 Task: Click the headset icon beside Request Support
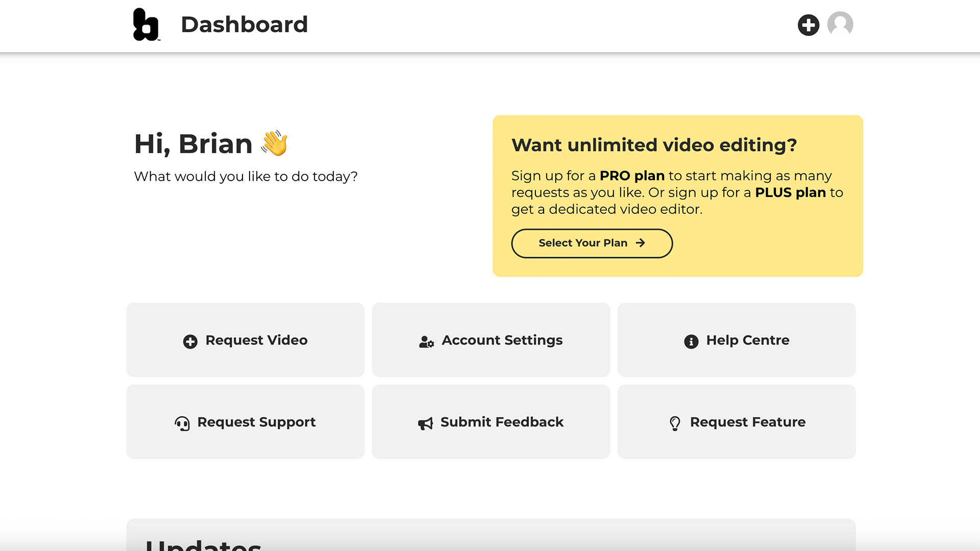coord(182,423)
